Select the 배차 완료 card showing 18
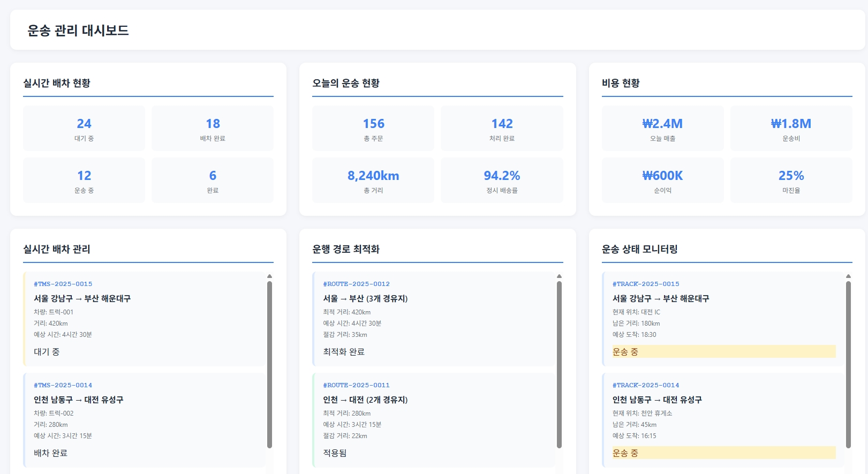Screen dimensions: 868x474 213,129
